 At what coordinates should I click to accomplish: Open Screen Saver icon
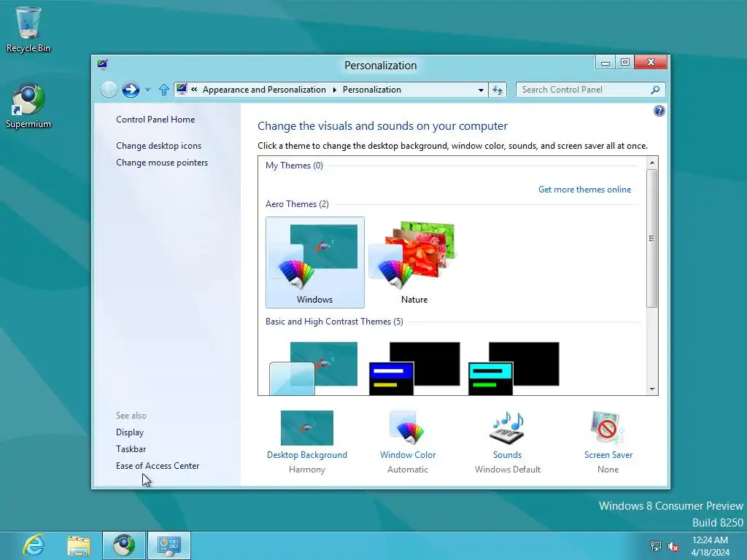pyautogui.click(x=608, y=427)
